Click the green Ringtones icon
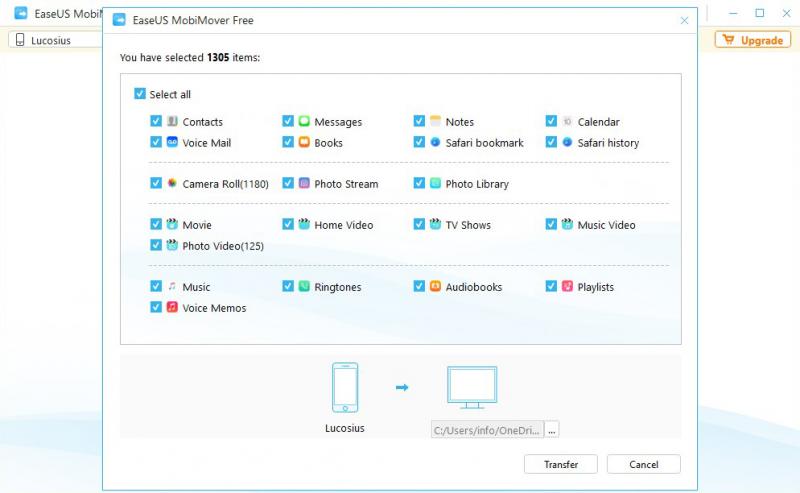800x493 pixels. tap(304, 286)
